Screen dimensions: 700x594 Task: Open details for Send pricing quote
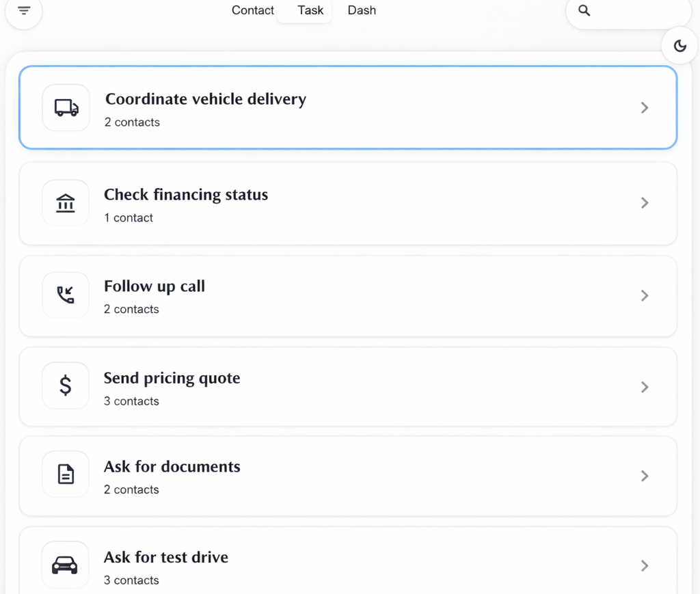click(349, 386)
